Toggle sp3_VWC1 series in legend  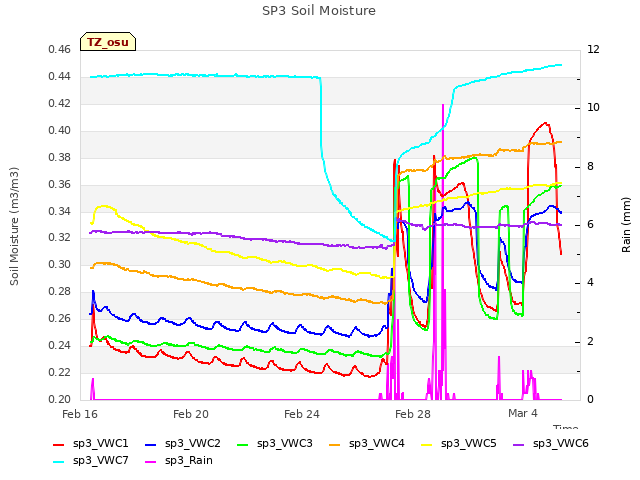click(91, 444)
